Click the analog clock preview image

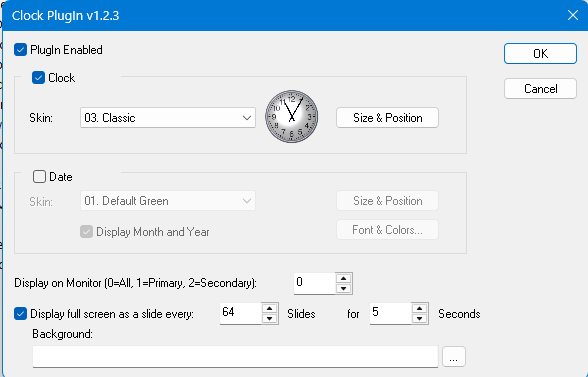point(292,116)
